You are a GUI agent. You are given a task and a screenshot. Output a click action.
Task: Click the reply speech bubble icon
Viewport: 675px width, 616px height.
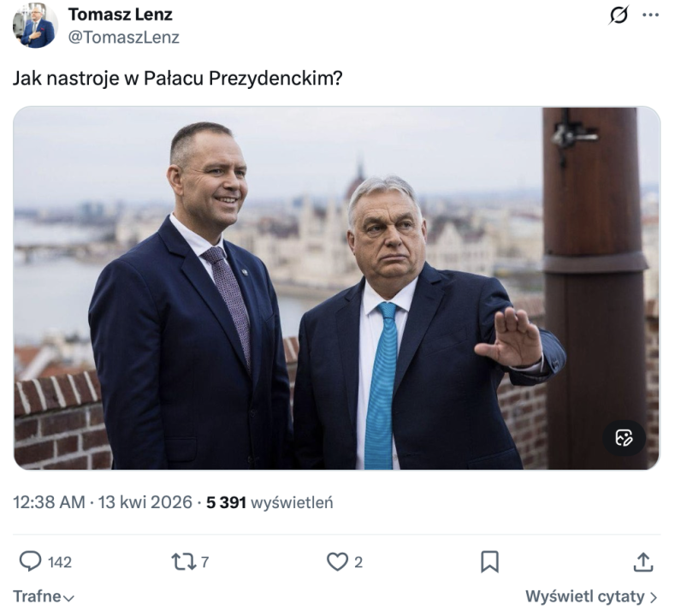tap(31, 561)
